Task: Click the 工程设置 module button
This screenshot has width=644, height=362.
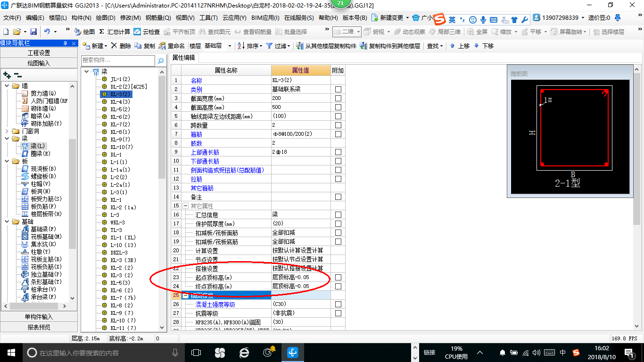Action: [39, 53]
